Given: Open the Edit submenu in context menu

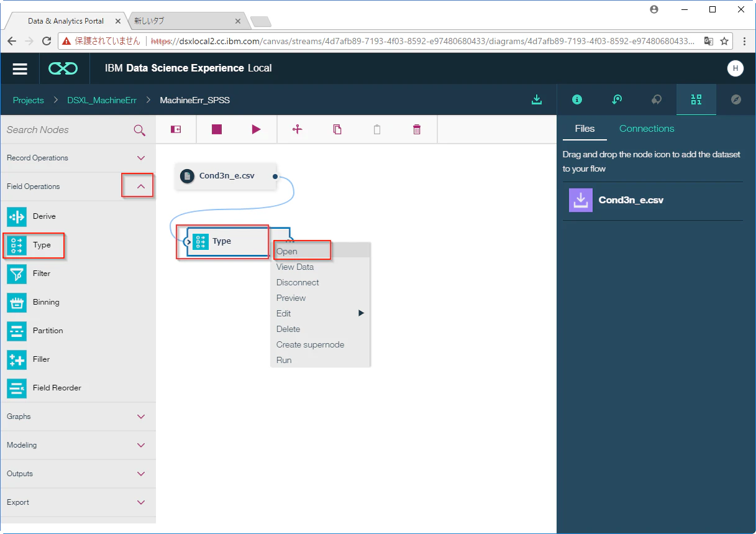Looking at the screenshot, I should point(321,313).
